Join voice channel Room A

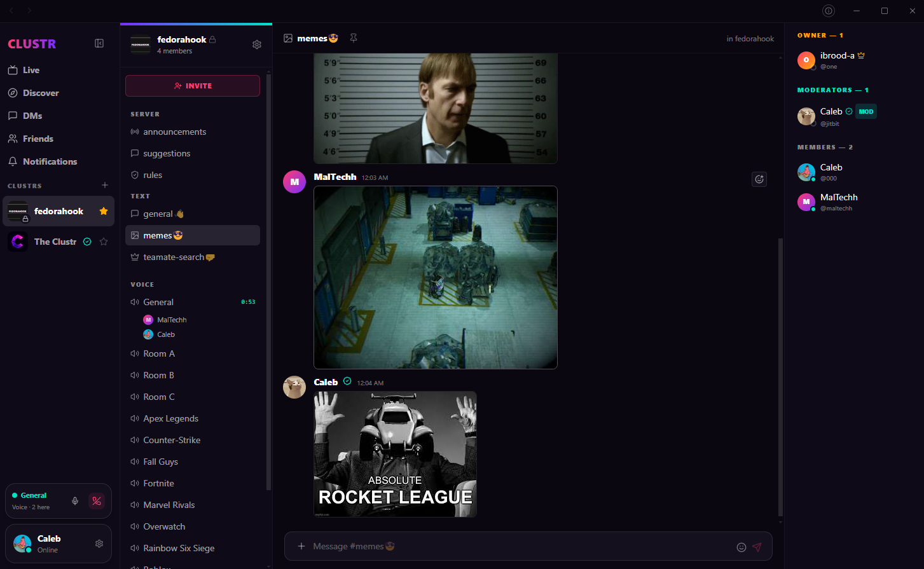click(x=193, y=353)
